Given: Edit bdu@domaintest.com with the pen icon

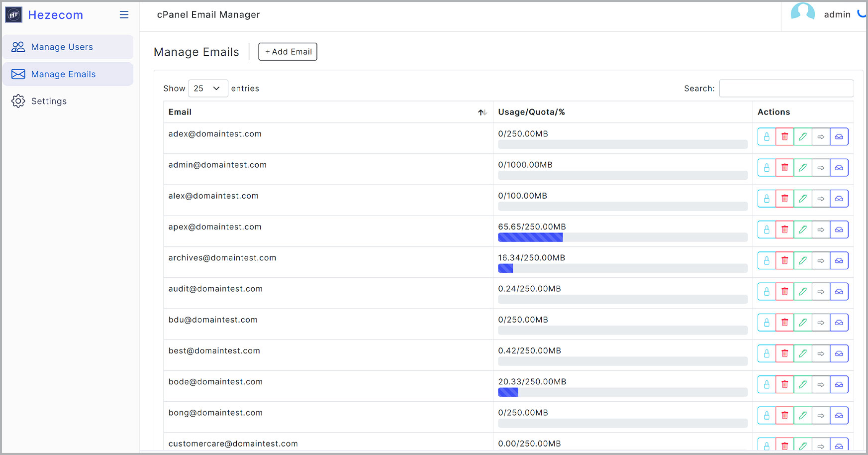Looking at the screenshot, I should click(x=803, y=323).
